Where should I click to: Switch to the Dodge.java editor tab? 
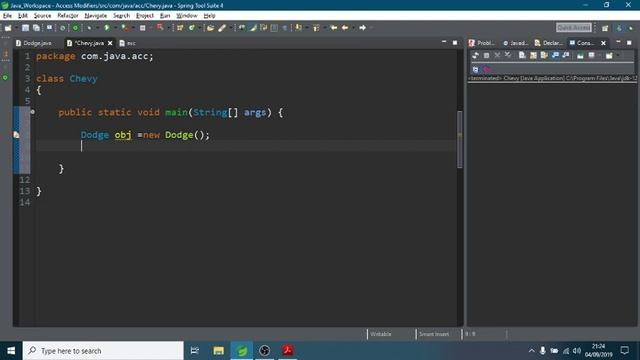[x=34, y=43]
